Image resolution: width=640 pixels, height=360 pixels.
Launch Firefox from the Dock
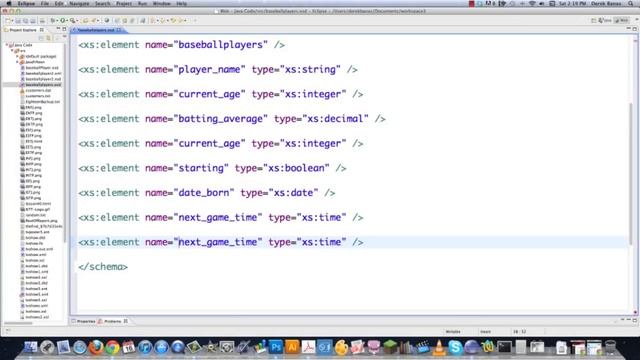(x=96, y=347)
